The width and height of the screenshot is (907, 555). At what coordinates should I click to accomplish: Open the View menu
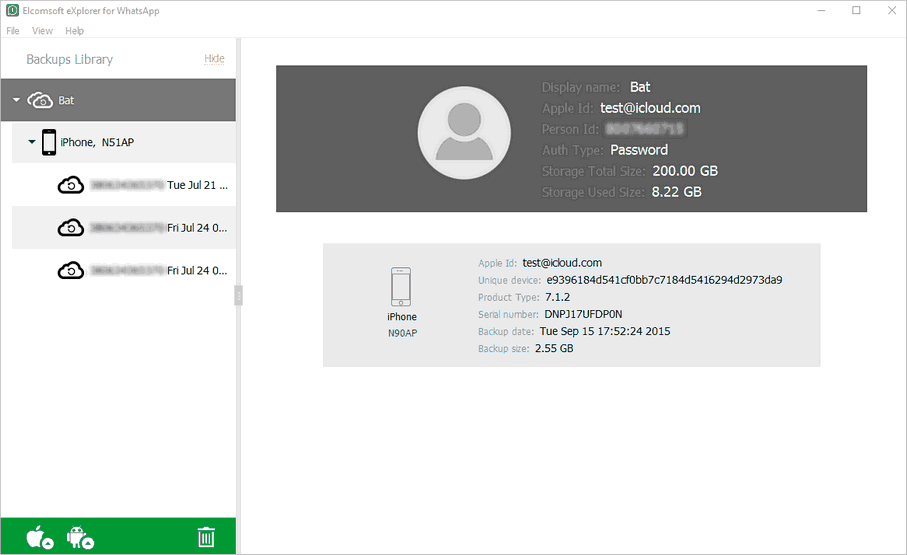point(42,31)
